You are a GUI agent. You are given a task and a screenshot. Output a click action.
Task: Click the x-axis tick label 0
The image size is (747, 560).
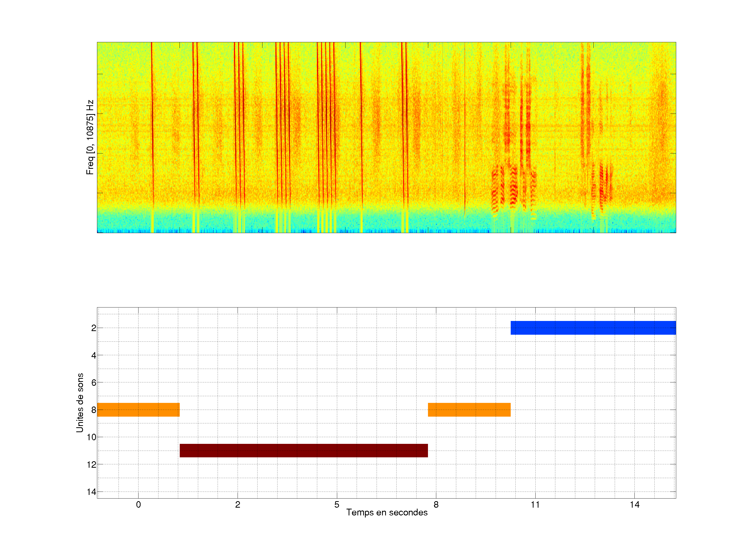pyautogui.click(x=139, y=505)
